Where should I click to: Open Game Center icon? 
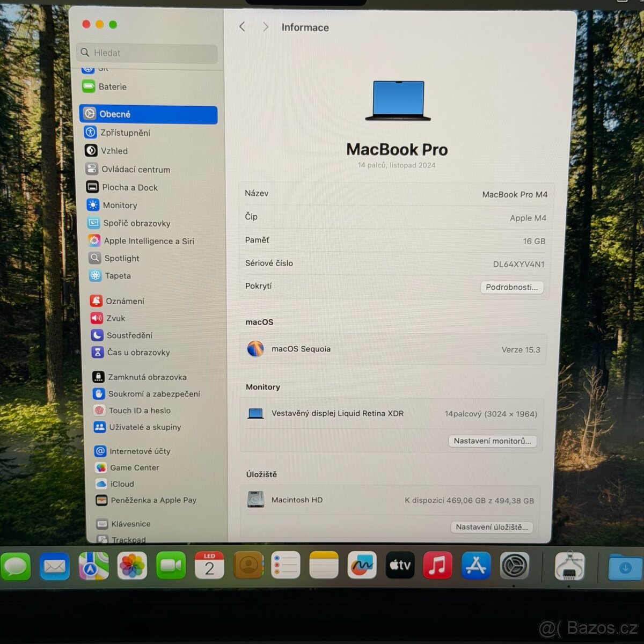pos(101,467)
